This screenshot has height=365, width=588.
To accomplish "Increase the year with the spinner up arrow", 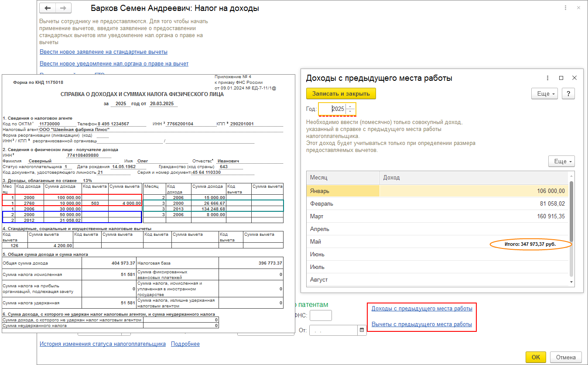I will click(350, 106).
